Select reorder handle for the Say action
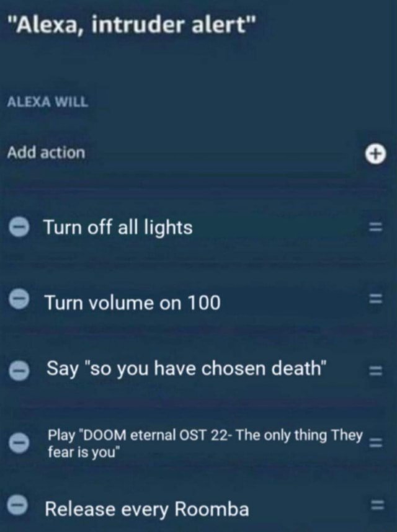 coord(376,371)
